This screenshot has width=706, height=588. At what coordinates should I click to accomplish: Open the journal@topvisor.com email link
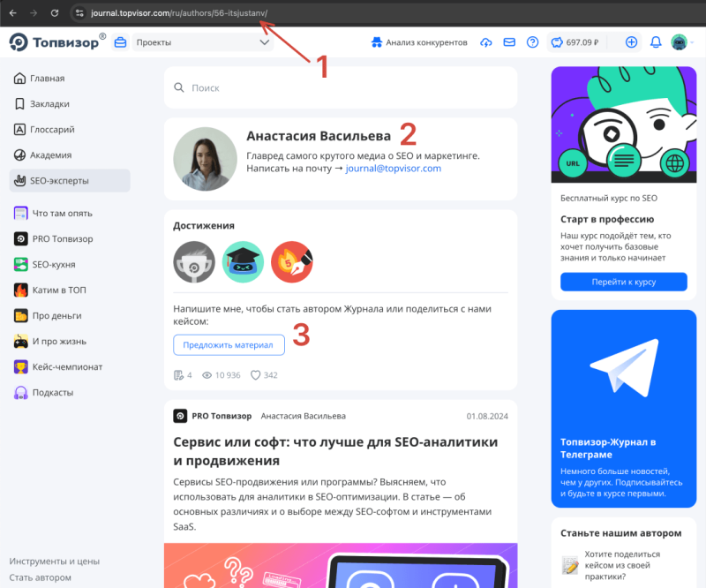392,167
